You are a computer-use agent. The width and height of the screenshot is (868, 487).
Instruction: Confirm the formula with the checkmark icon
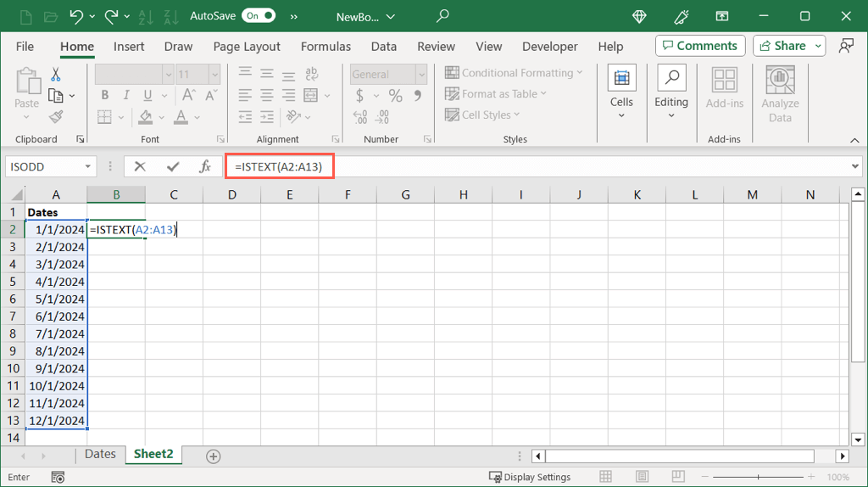click(173, 167)
